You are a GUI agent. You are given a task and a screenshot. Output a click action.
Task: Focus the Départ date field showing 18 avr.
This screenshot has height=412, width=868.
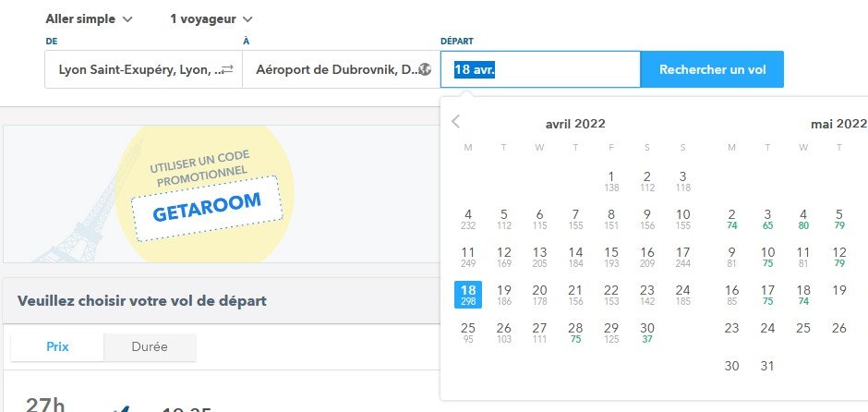tap(540, 69)
